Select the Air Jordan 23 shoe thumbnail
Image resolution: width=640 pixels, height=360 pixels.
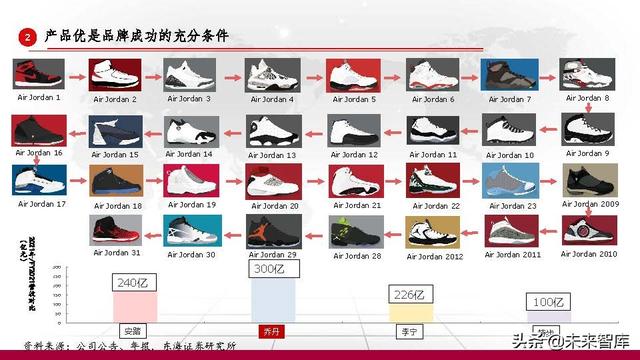point(510,181)
